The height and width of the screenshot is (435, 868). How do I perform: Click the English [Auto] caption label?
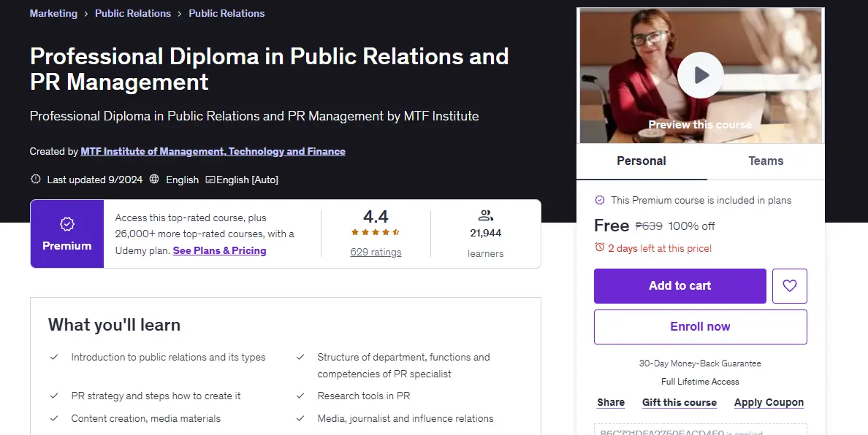pos(248,180)
